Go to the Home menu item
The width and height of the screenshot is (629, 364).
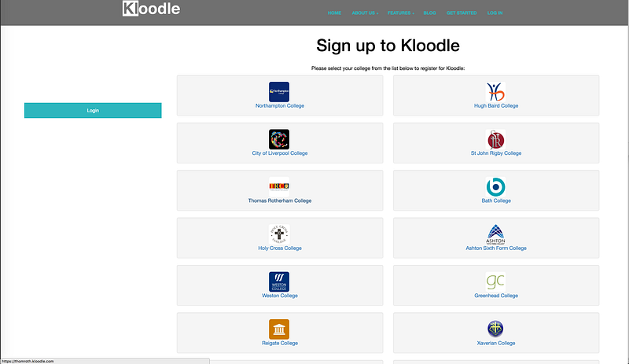pyautogui.click(x=334, y=13)
